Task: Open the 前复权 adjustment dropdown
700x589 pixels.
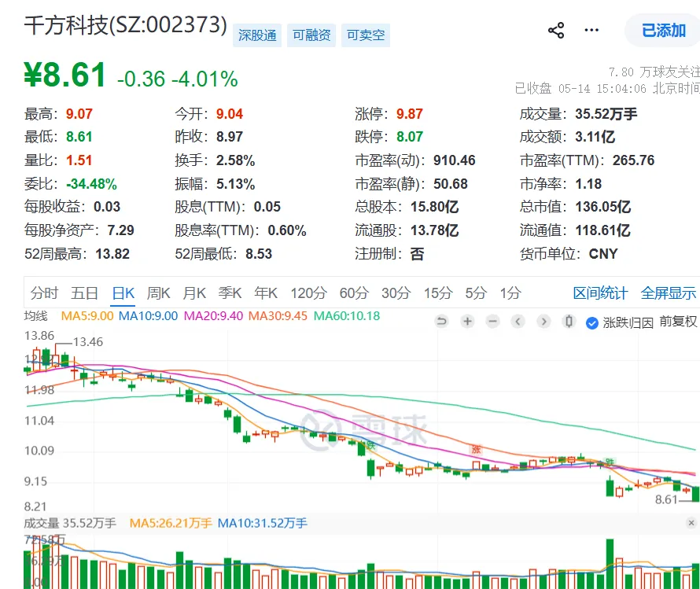Action: pos(678,322)
